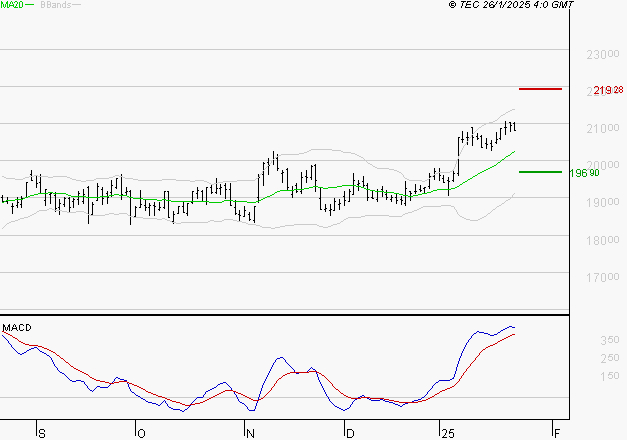Click the O month axis label

(x=141, y=434)
